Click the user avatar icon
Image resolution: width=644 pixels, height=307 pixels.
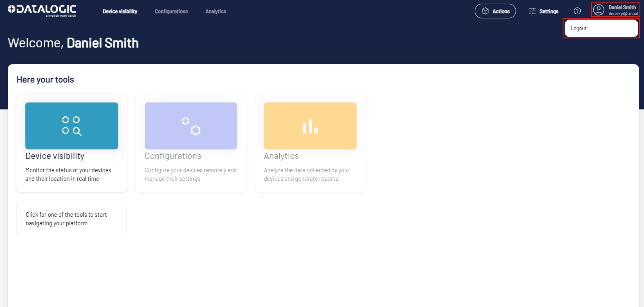[x=599, y=10]
